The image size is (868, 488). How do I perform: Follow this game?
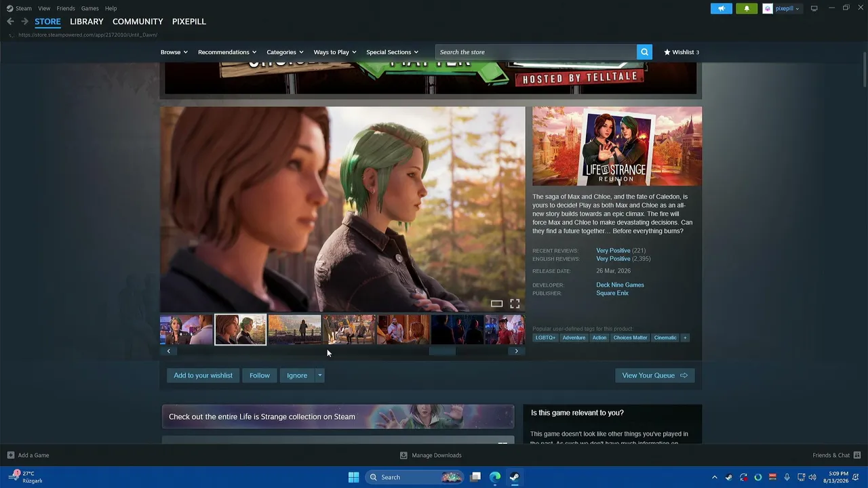tap(260, 375)
